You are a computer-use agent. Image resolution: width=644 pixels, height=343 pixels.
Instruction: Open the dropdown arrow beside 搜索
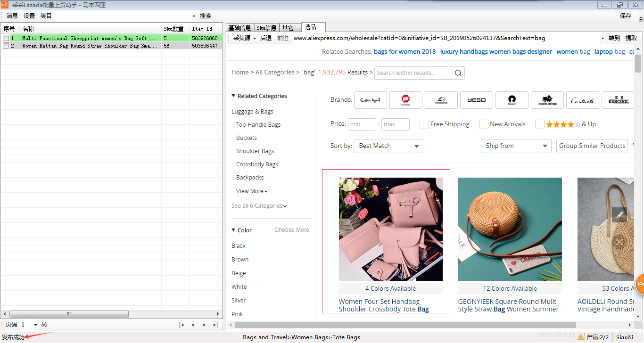(x=194, y=16)
